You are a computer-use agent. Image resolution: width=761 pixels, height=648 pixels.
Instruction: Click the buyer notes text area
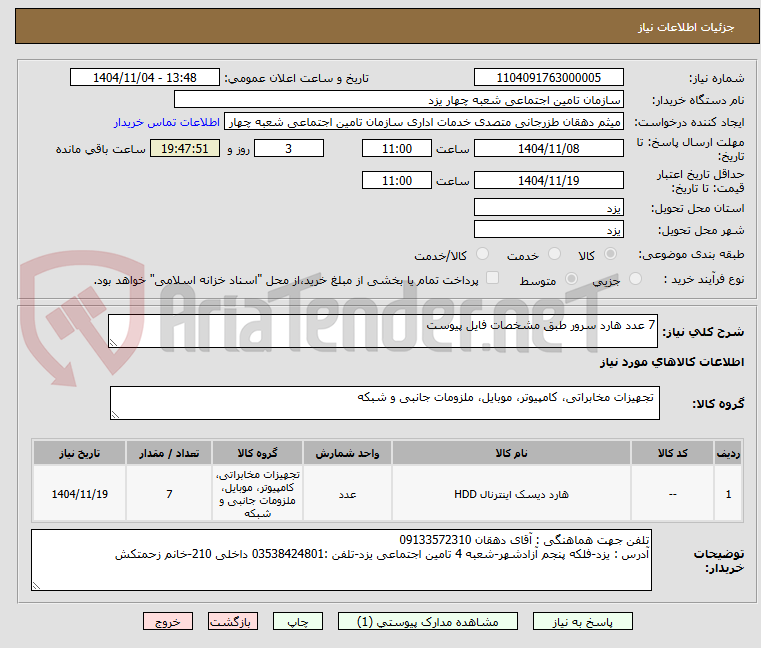pos(341,560)
